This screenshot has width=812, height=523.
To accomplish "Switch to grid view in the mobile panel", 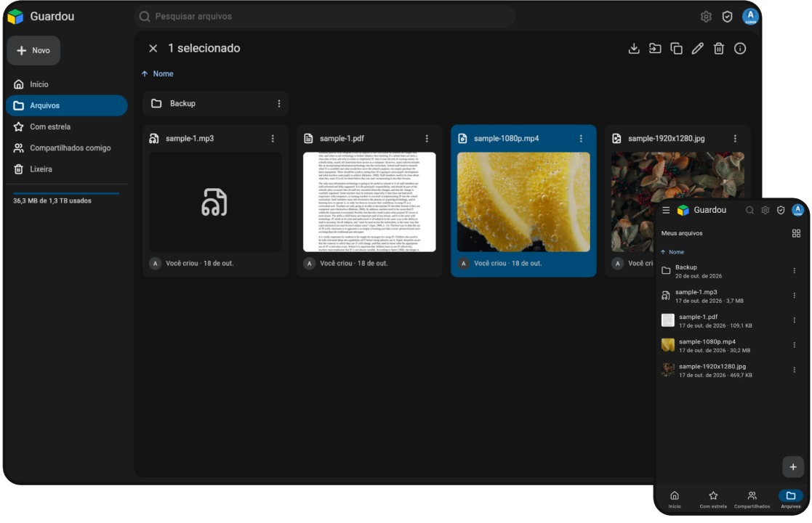I will tap(797, 233).
